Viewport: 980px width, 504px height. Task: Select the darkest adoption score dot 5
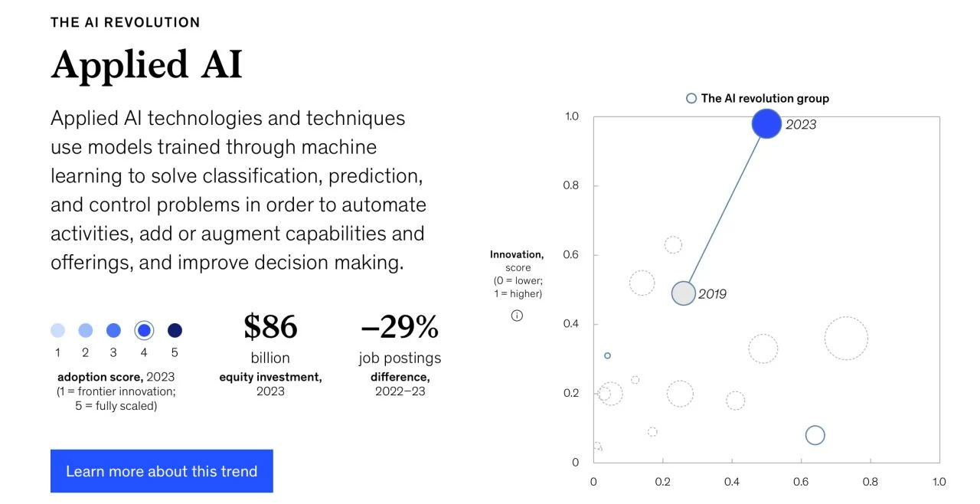(175, 330)
